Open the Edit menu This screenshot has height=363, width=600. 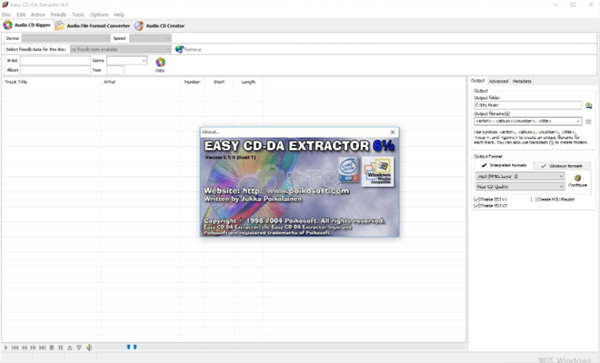(21, 15)
